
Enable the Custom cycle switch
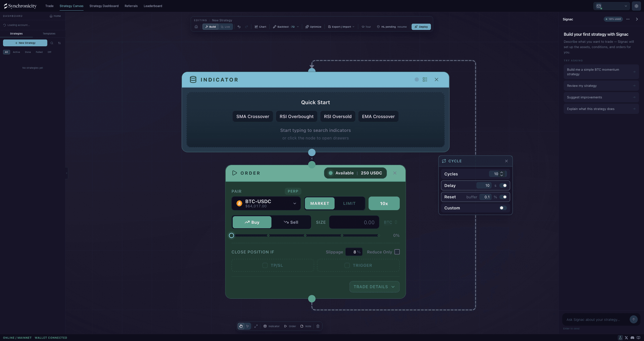click(503, 208)
